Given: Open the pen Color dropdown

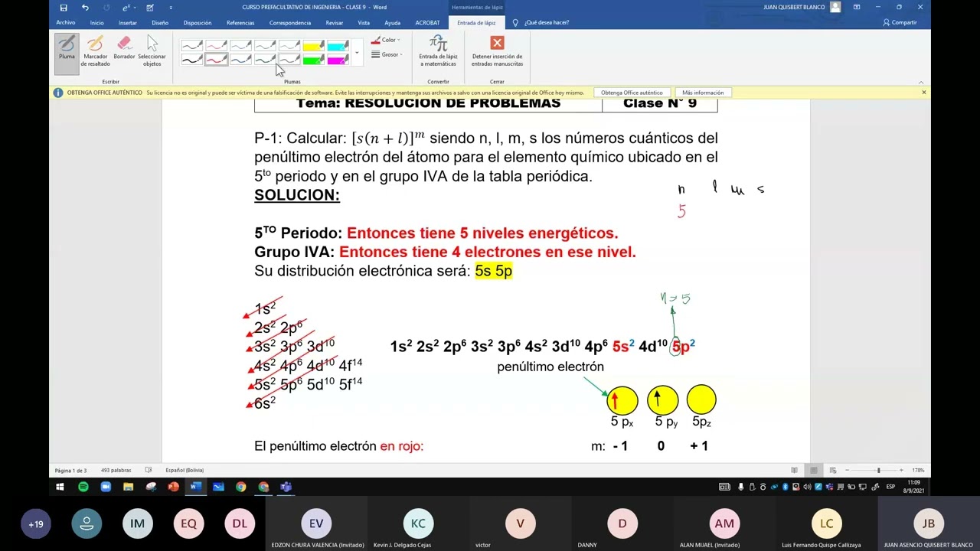Looking at the screenshot, I should pos(386,40).
